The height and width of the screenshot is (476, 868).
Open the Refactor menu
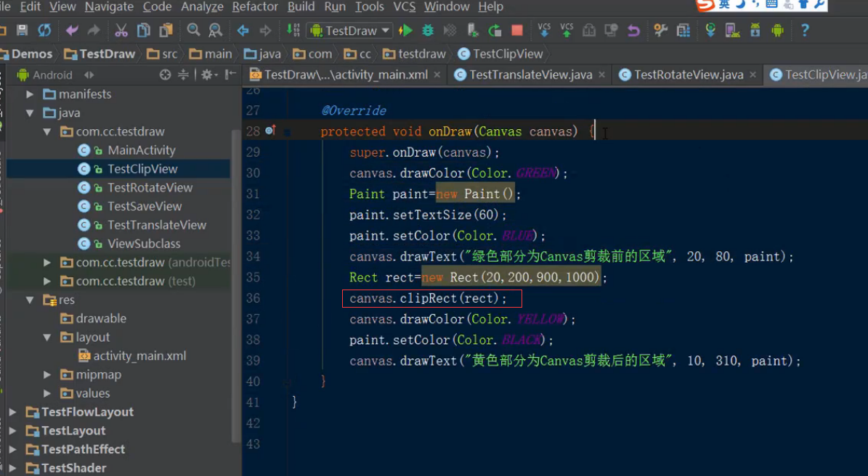255,7
